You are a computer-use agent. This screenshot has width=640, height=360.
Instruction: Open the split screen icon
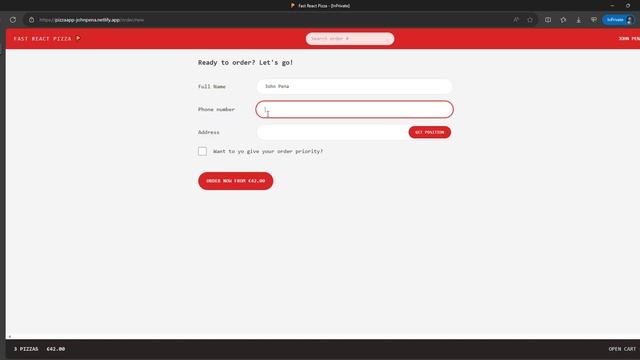pyautogui.click(x=548, y=20)
